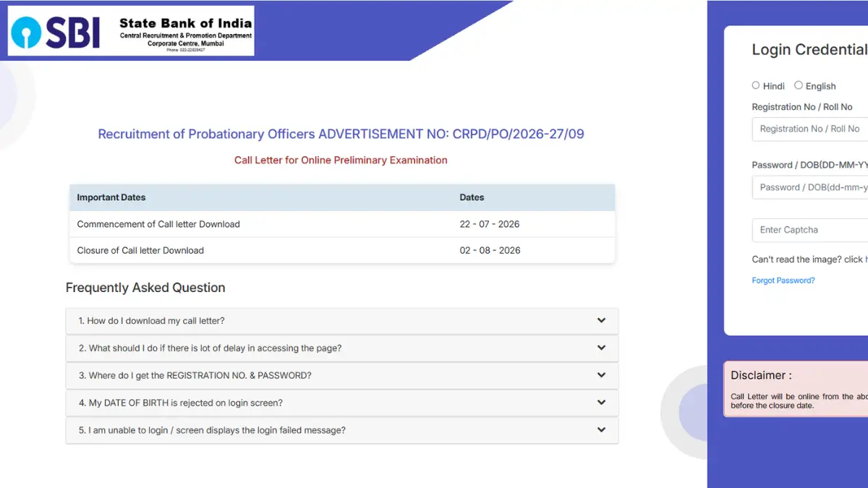868x488 pixels.
Task: Click the 'Frequently Asked Question' heading
Action: pos(145,288)
